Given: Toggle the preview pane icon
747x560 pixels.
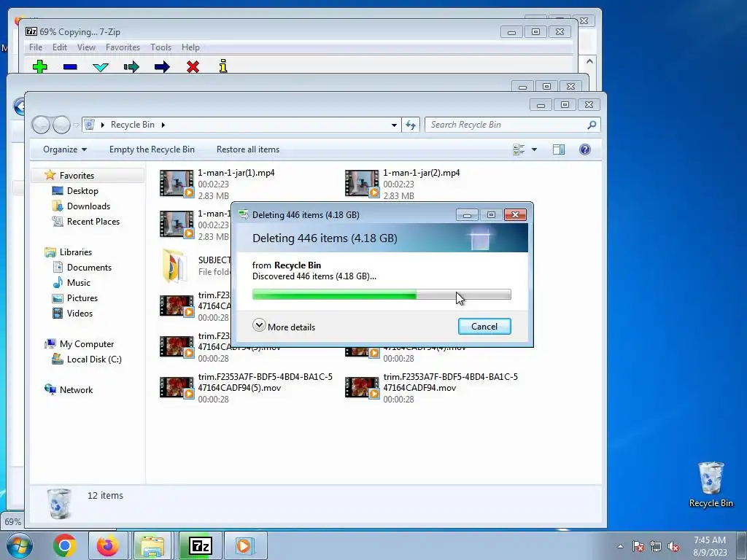Looking at the screenshot, I should (x=559, y=149).
